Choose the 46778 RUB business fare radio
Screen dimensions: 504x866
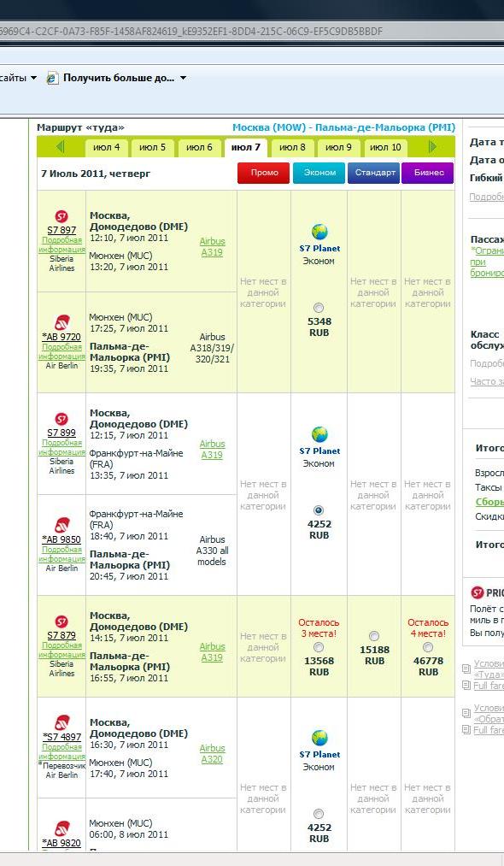coord(427,647)
